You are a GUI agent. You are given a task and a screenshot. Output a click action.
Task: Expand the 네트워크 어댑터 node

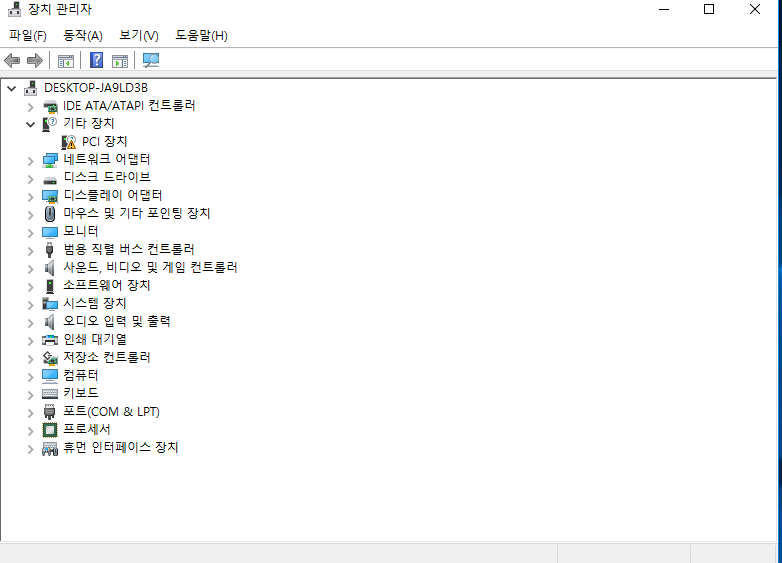pos(30,161)
